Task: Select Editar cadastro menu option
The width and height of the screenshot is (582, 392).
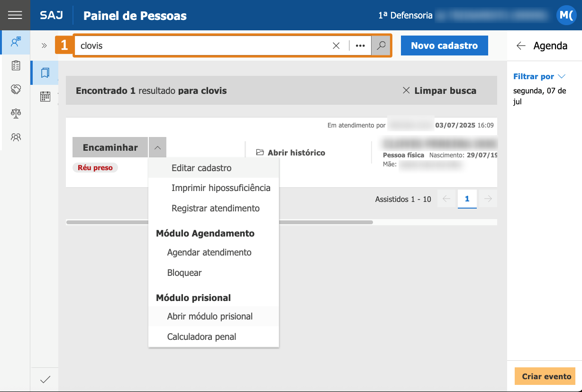Action: [201, 168]
